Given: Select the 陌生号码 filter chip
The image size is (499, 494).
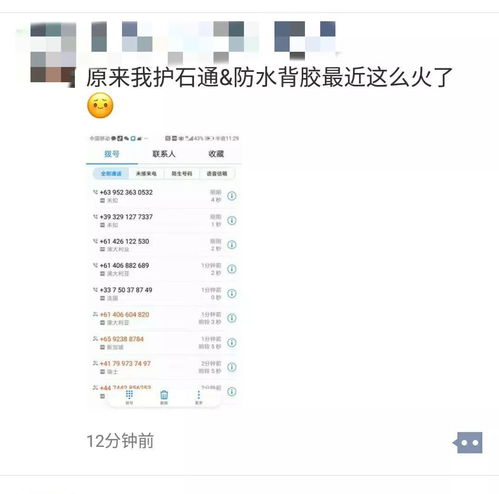Looking at the screenshot, I should click(182, 174).
